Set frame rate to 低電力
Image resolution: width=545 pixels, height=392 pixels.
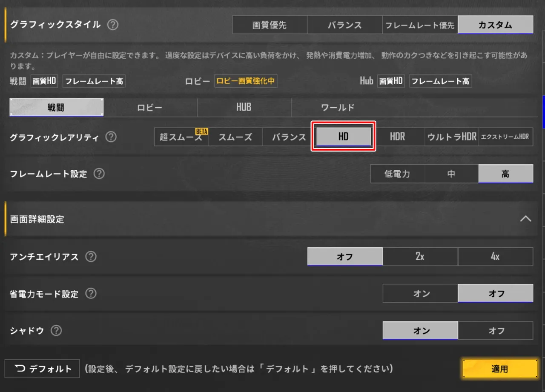[398, 174]
